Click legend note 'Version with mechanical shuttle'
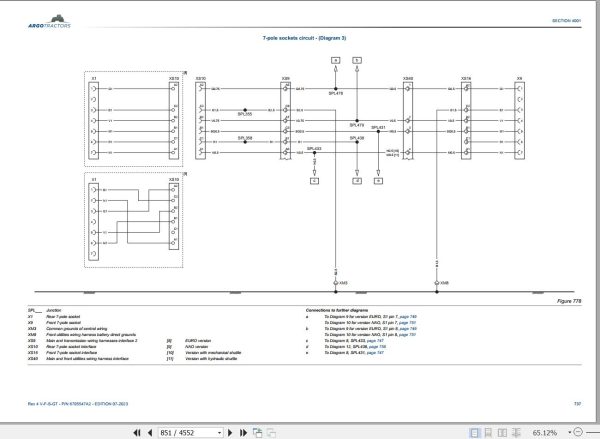The height and width of the screenshot is (439, 600). 213,353
